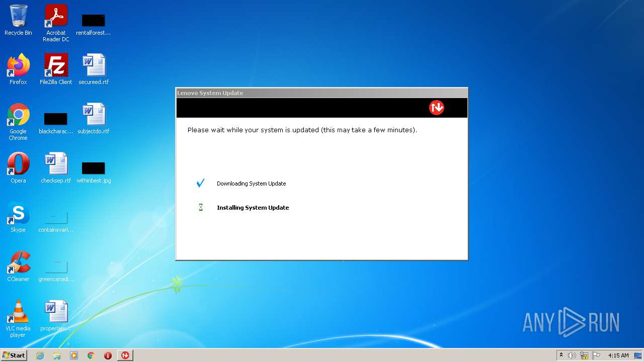Launch the Opera desktop shortcut
644x362 pixels.
pyautogui.click(x=18, y=168)
